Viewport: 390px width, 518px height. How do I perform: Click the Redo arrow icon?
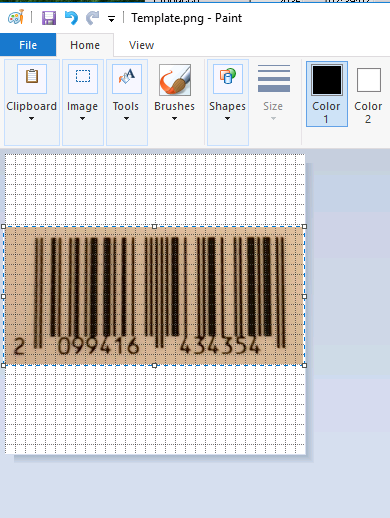click(92, 18)
